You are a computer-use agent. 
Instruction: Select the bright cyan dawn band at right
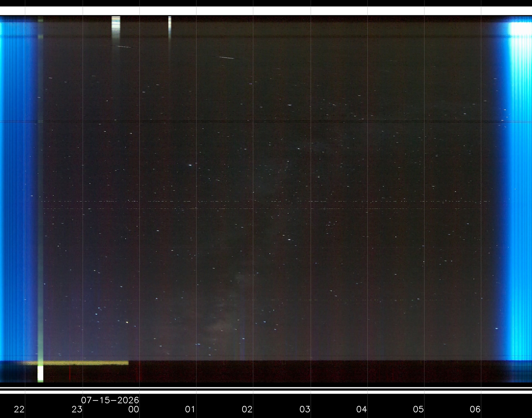[518, 191]
